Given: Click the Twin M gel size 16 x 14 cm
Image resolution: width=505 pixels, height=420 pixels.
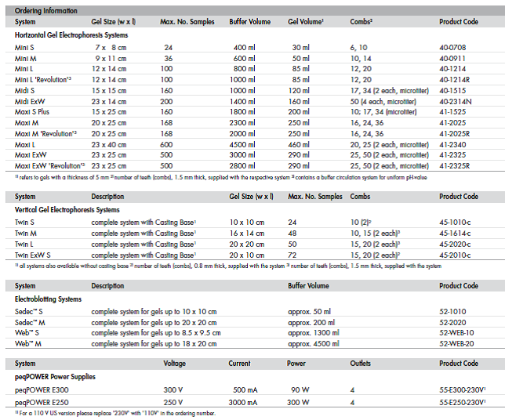Looking at the screenshot, I should click(x=247, y=234).
